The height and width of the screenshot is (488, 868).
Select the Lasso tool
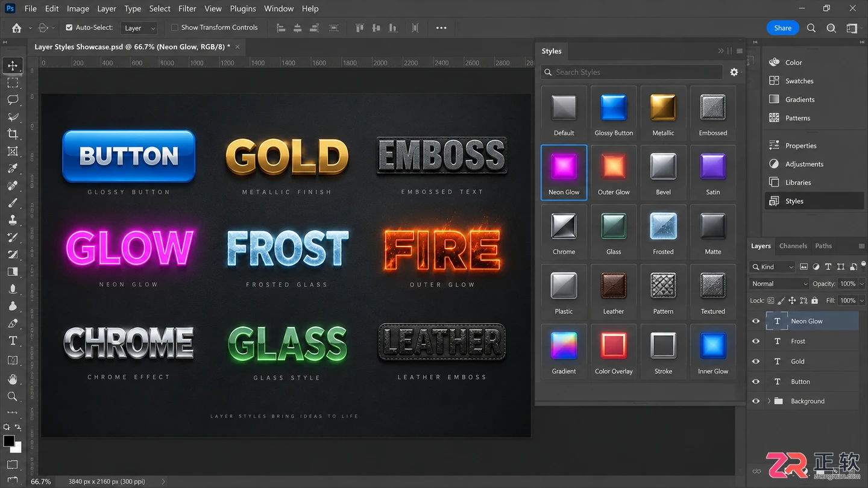13,100
